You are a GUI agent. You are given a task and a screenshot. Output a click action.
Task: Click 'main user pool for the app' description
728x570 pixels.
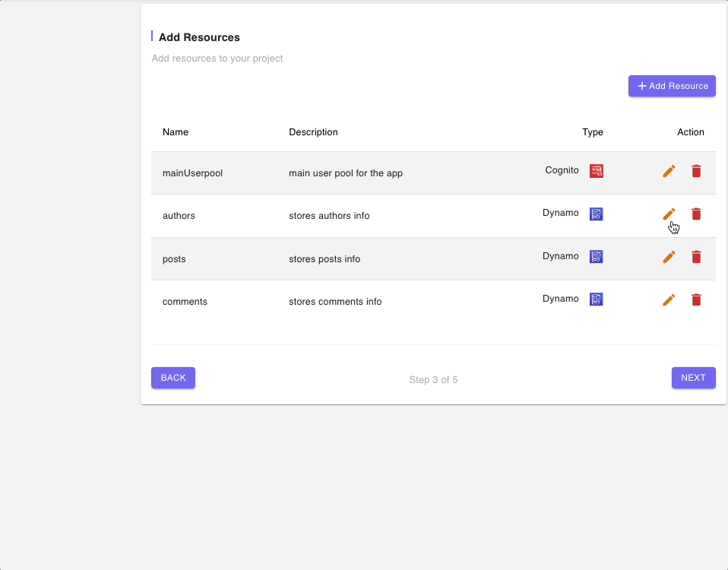(x=346, y=173)
